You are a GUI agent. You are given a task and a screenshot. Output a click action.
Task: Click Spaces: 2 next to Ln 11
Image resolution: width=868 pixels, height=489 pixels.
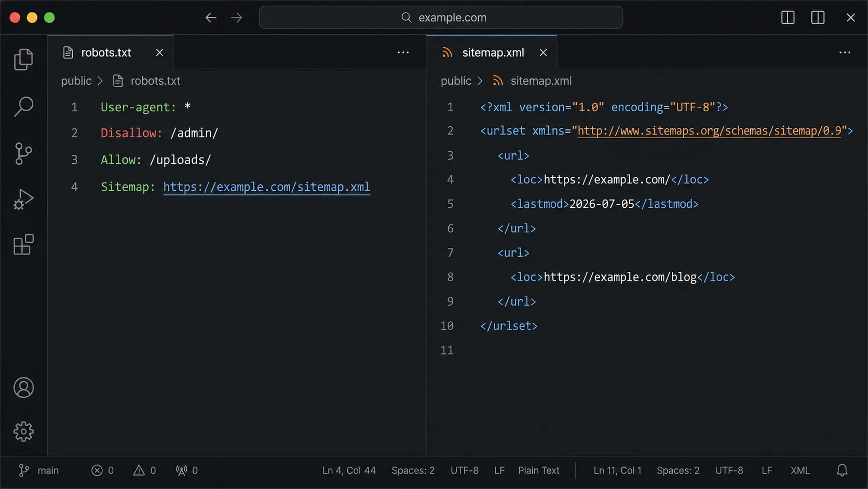tap(678, 470)
